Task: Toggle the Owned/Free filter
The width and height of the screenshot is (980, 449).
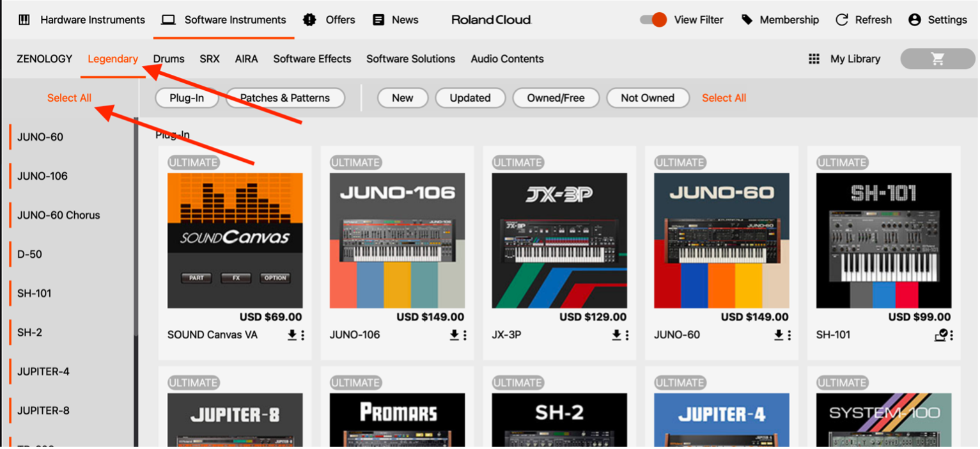Action: pyautogui.click(x=556, y=98)
